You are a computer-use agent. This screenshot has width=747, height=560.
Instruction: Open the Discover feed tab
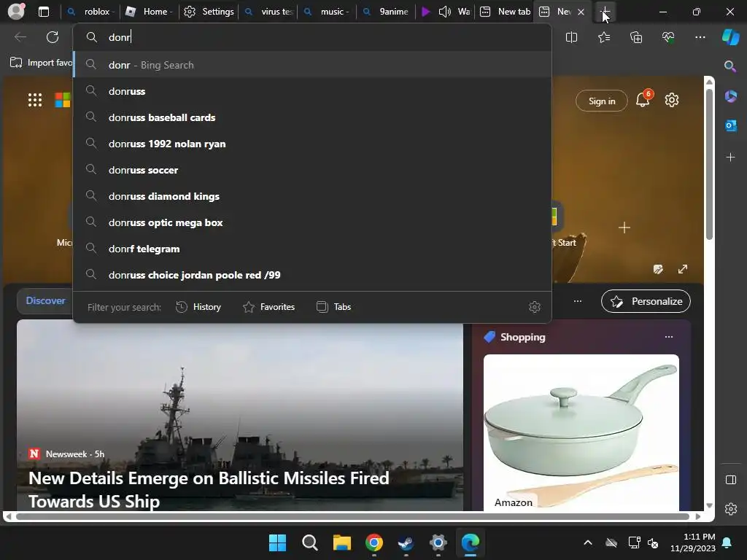(x=45, y=300)
